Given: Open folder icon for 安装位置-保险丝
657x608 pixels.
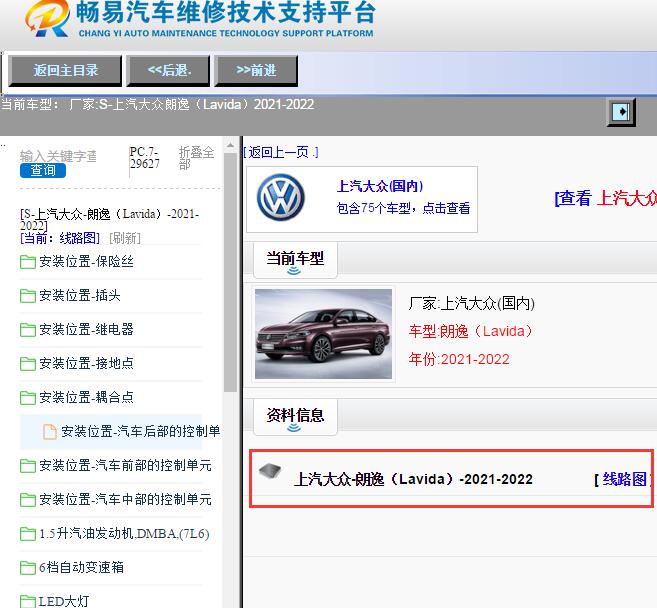Looking at the screenshot, I should click(28, 262).
